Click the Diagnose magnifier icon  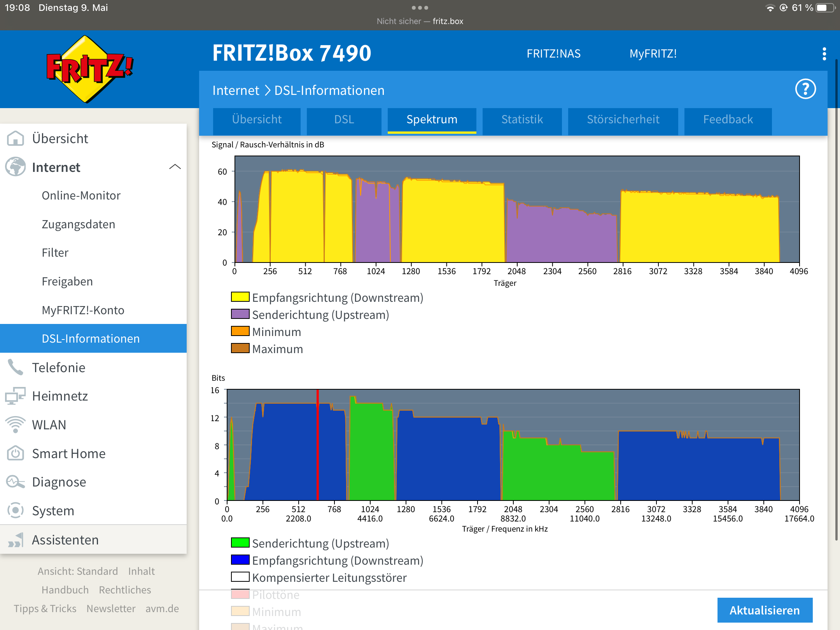pos(16,482)
